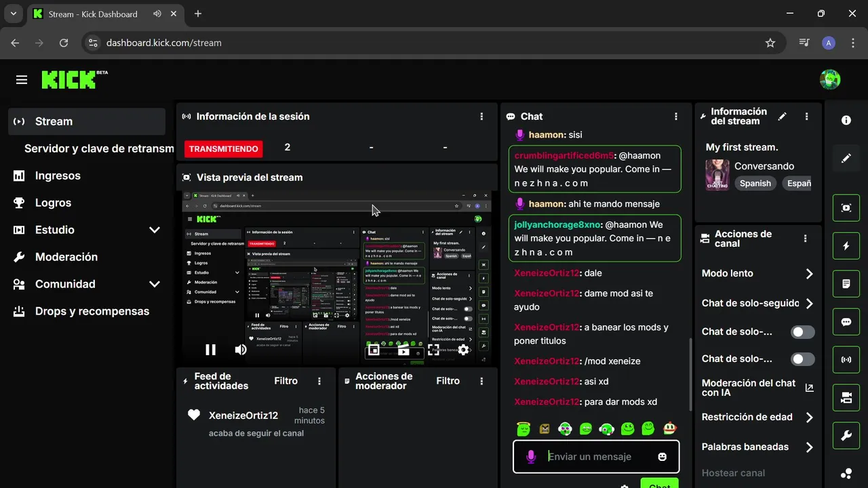Click the external link icon beside Moderación del chat con IA

click(x=809, y=388)
